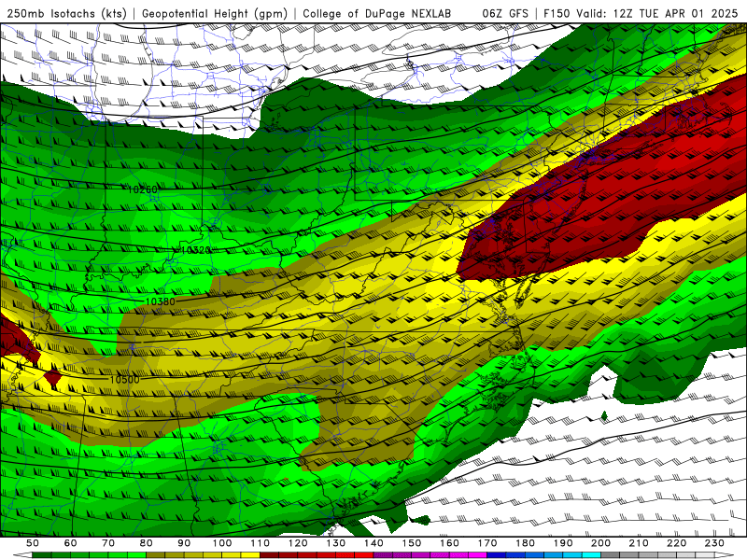Click the color bar value label 120
This screenshot has width=747, height=560.
click(298, 543)
